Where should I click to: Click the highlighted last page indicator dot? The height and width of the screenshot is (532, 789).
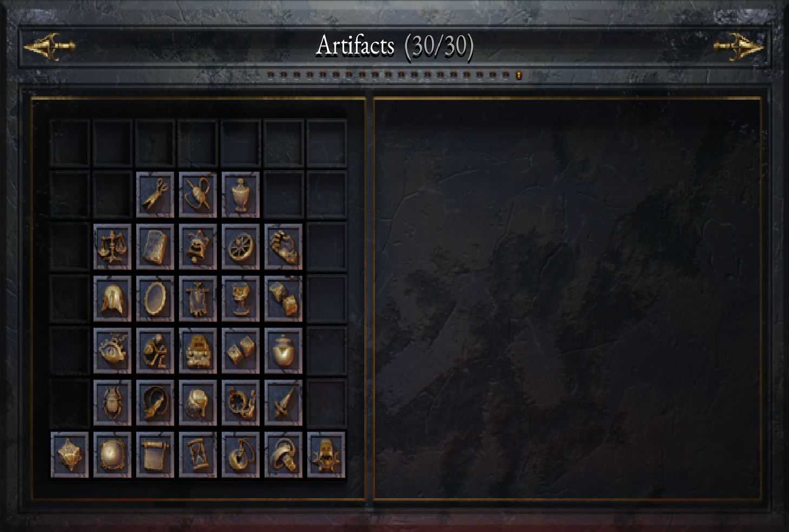click(x=518, y=75)
